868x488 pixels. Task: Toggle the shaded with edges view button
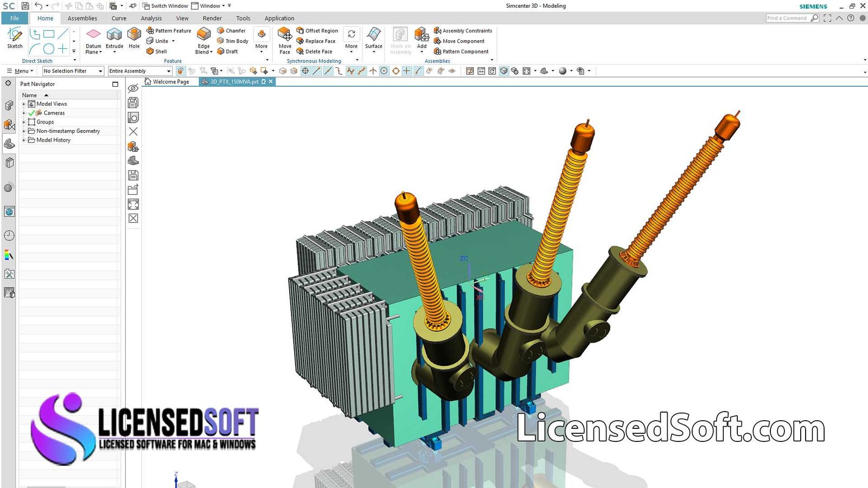point(504,70)
